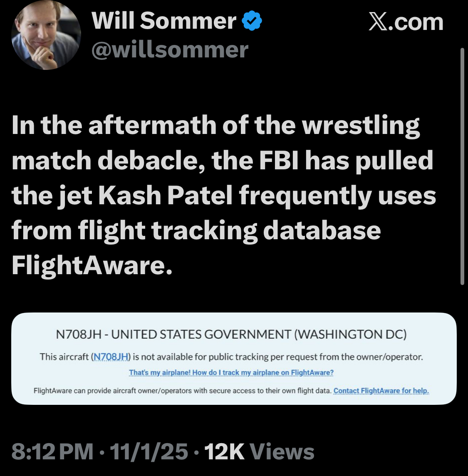The image size is (468, 476).
Task: Click the X logo at top right
Action: pos(378,22)
